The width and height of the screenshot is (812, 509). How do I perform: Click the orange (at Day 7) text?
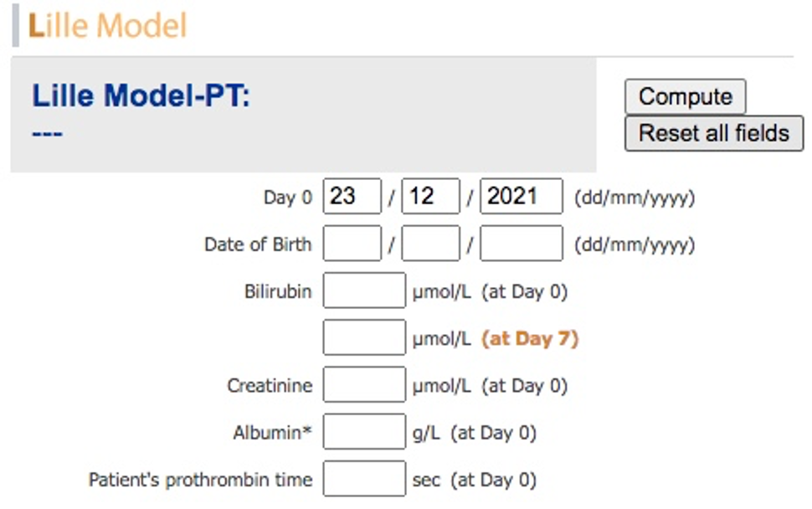point(530,339)
